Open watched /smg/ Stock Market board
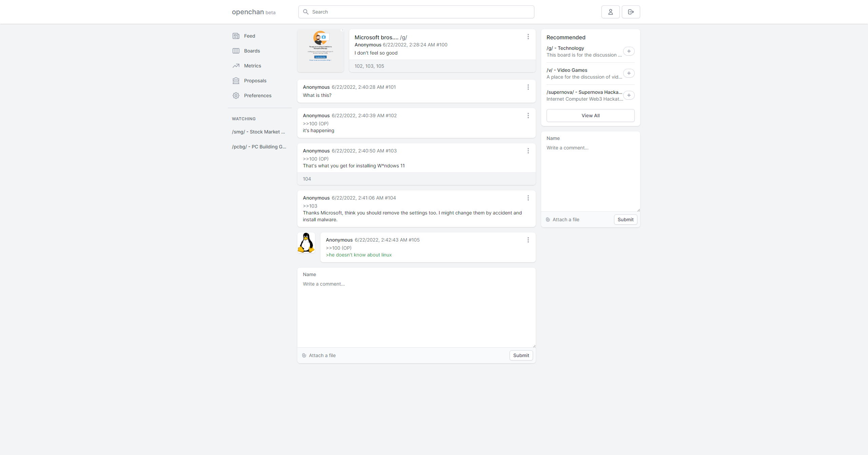 tap(258, 132)
